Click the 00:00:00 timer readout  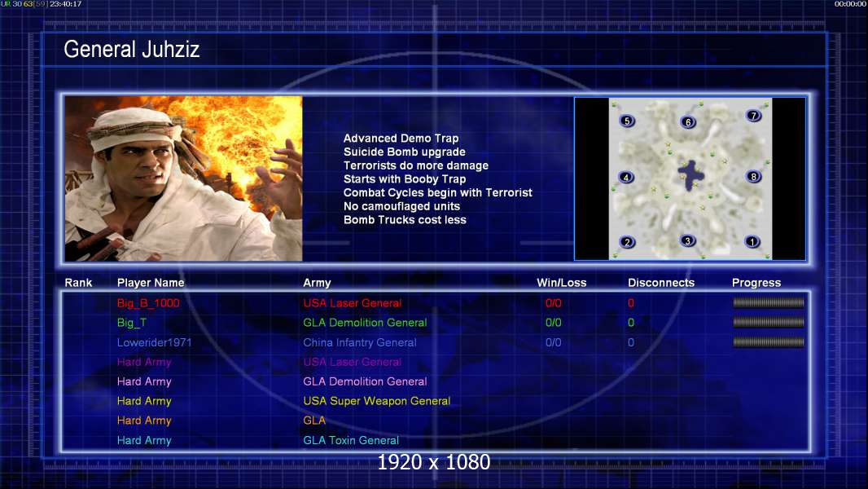(x=850, y=4)
